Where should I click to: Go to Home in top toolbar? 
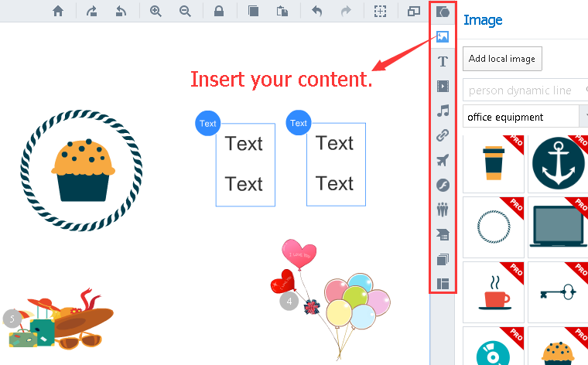pos(58,11)
